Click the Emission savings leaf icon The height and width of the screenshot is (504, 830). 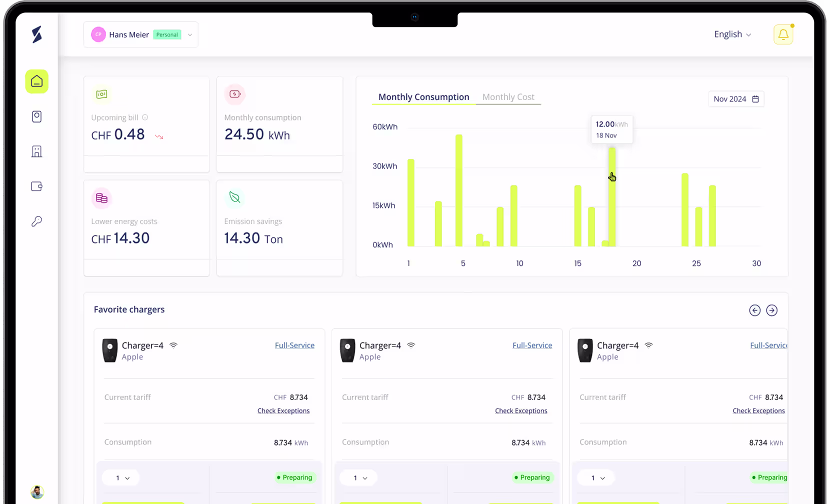point(235,197)
